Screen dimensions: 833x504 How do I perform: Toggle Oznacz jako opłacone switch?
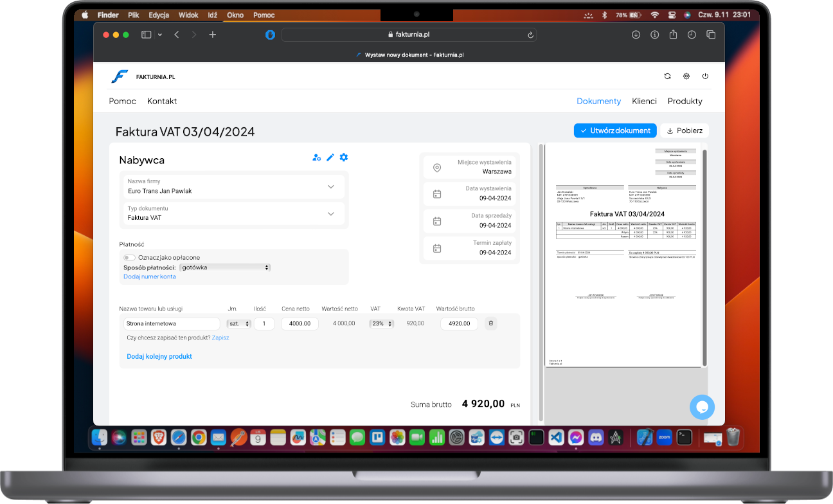129,258
